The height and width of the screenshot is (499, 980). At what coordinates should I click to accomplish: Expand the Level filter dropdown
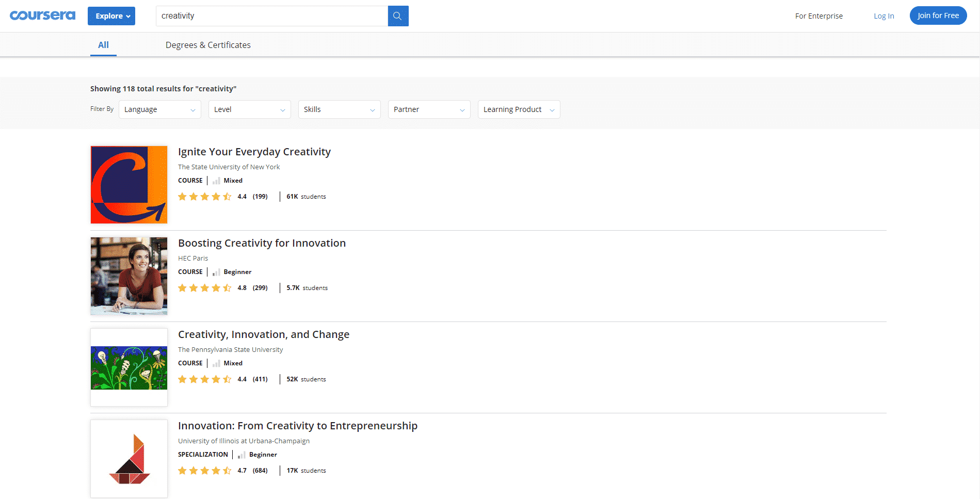(250, 109)
